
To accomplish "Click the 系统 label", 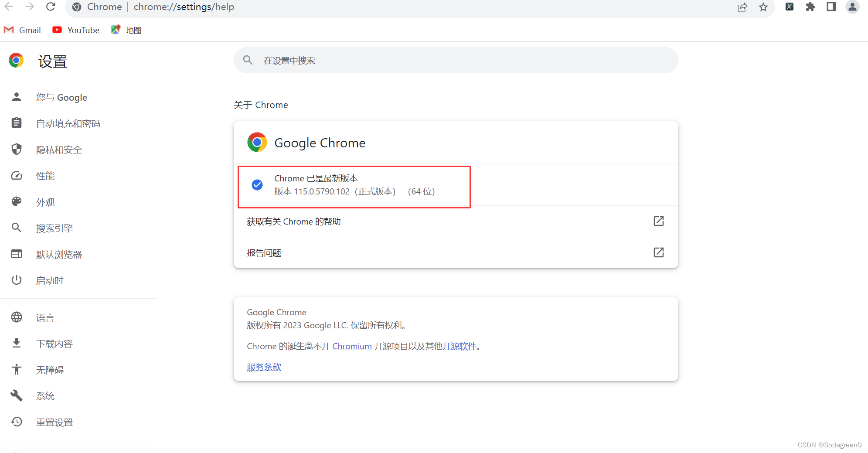I will tap(45, 396).
